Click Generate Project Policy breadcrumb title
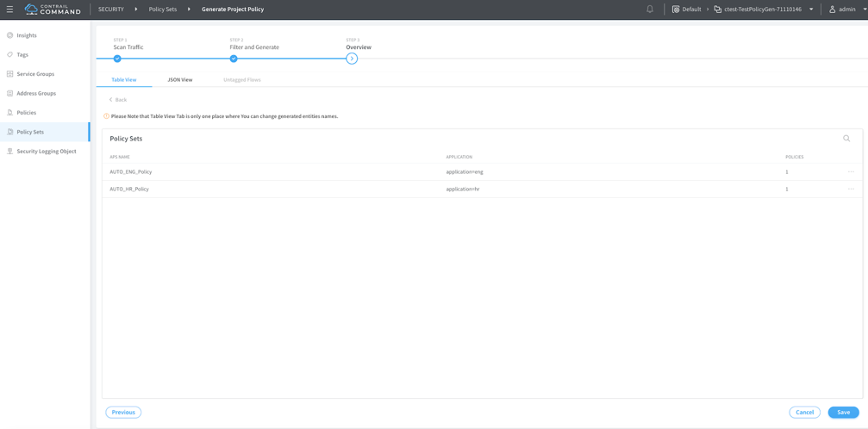The image size is (868, 429). point(233,9)
